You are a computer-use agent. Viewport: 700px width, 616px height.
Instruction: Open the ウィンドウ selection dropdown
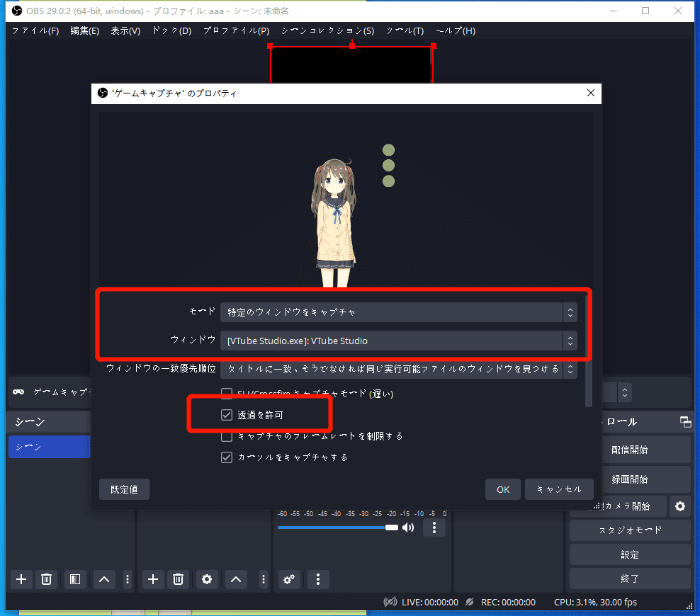(399, 341)
